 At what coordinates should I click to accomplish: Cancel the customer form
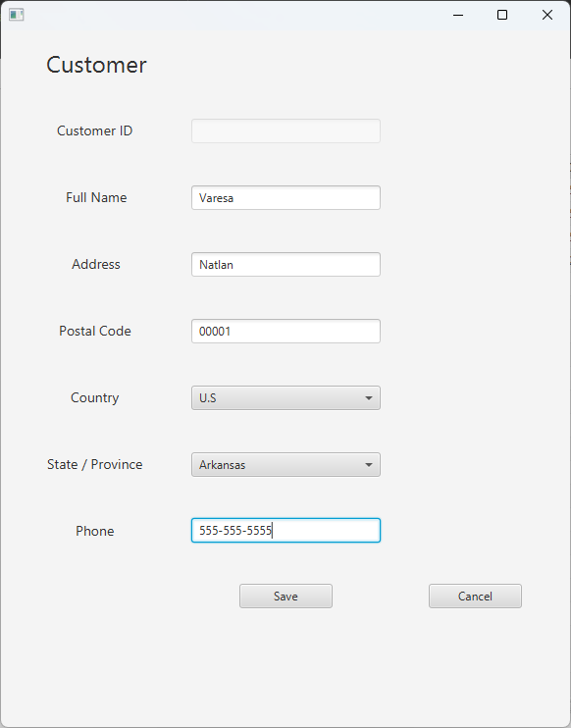click(476, 597)
